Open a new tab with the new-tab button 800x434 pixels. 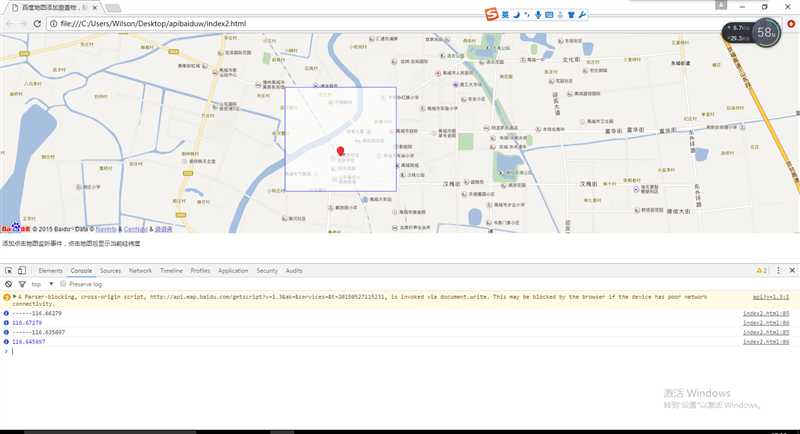click(x=112, y=8)
